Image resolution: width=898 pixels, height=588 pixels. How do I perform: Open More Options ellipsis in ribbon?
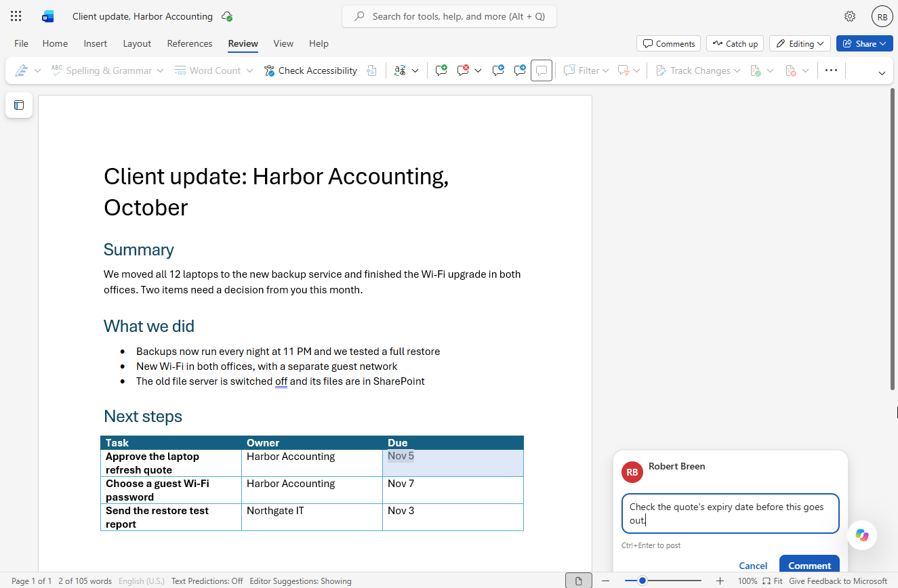click(x=832, y=70)
